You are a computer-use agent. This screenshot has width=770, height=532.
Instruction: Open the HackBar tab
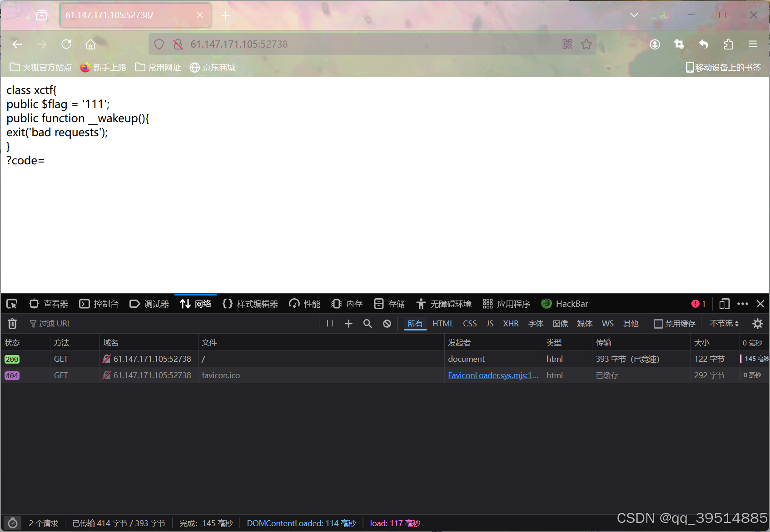(x=565, y=304)
